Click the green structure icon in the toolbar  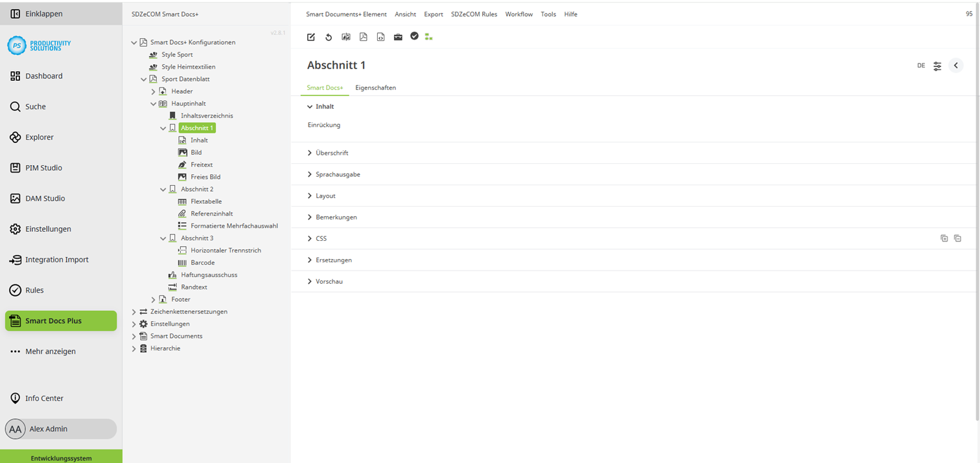click(x=428, y=37)
